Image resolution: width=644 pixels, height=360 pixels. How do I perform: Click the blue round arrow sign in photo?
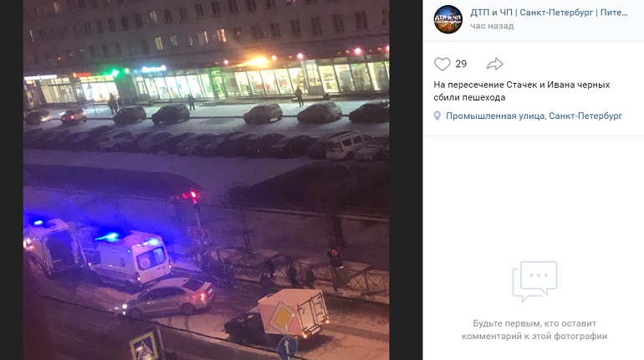point(288,348)
